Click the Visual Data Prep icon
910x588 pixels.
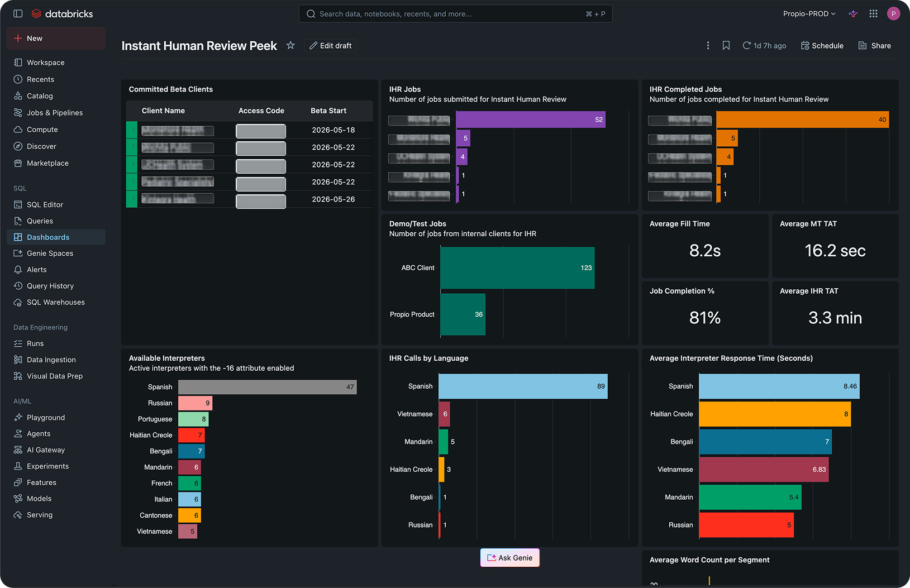tap(18, 376)
